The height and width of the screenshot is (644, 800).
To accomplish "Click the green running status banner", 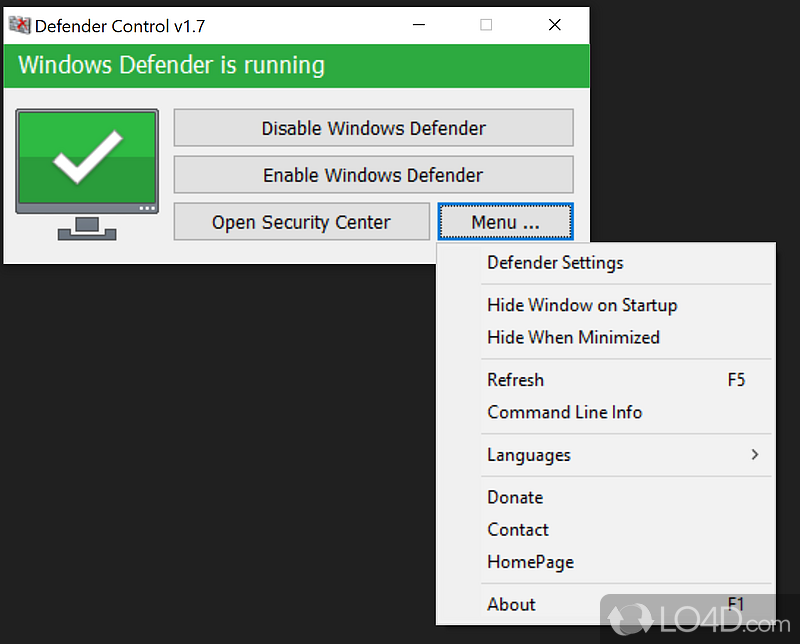I will [x=296, y=64].
